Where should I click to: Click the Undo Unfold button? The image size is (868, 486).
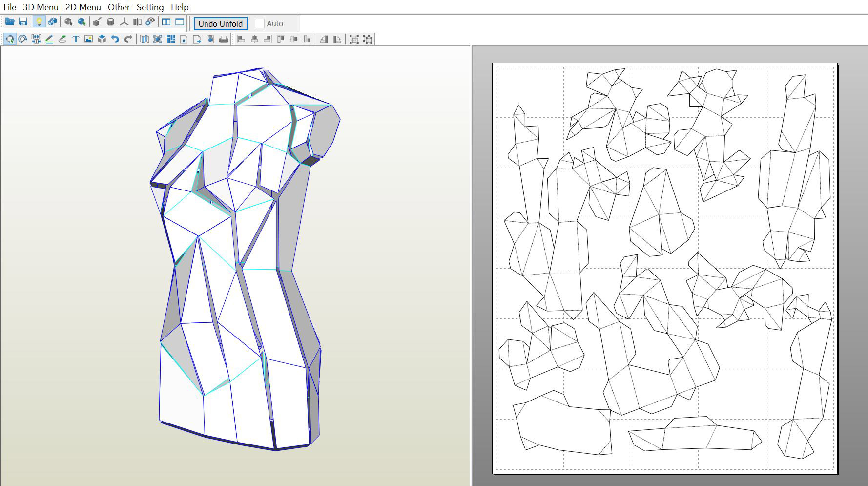click(221, 23)
